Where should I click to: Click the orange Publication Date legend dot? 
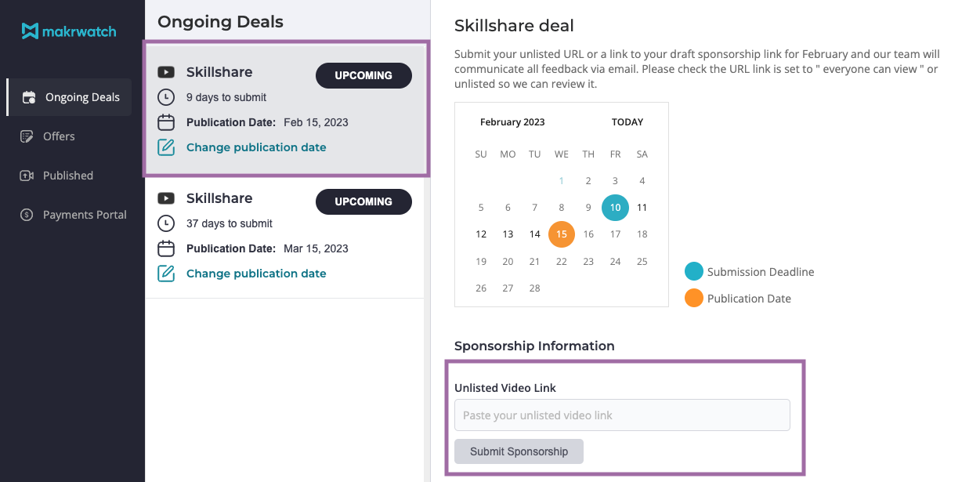[x=694, y=299]
